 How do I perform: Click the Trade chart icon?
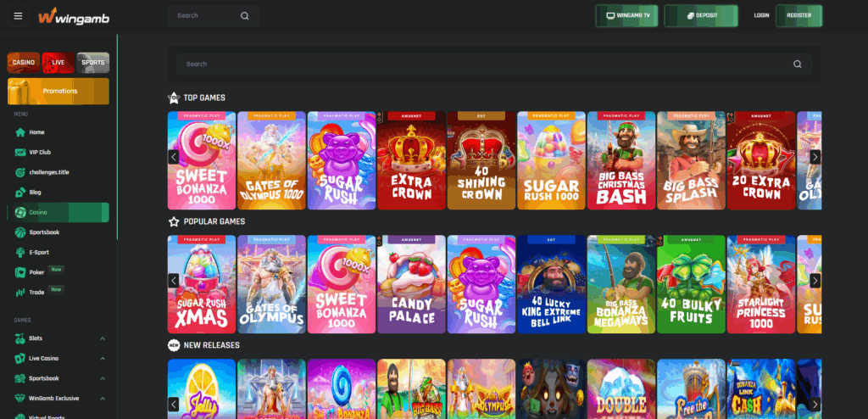coord(20,292)
